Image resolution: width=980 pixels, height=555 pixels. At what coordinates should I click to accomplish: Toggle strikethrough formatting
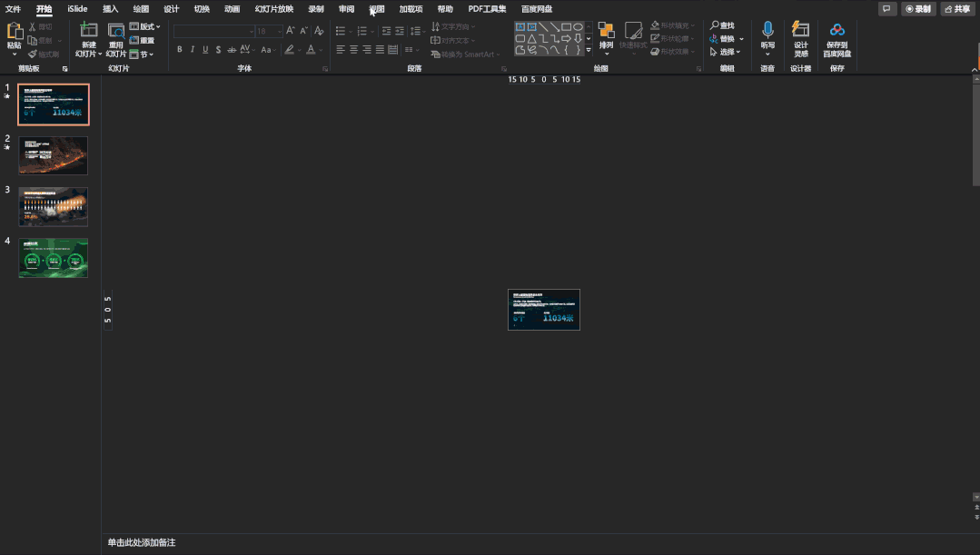tap(232, 49)
